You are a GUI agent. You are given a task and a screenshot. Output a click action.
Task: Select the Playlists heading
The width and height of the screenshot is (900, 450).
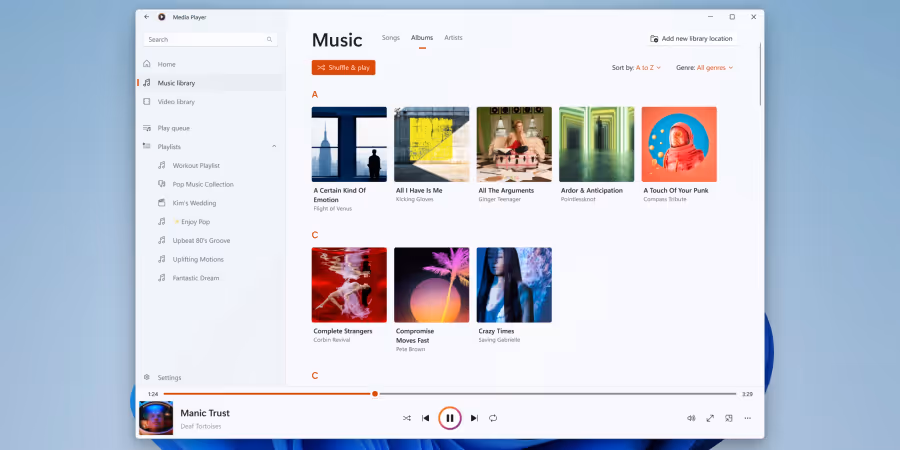169,147
